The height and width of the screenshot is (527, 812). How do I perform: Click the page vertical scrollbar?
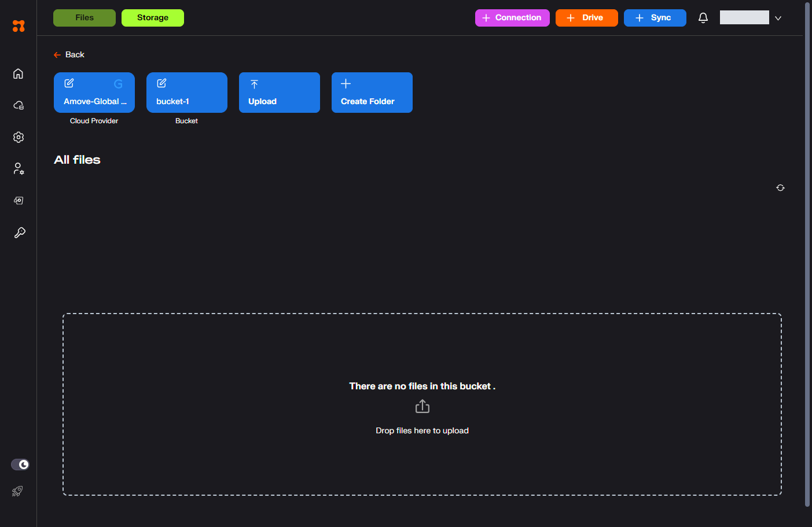[x=807, y=255]
